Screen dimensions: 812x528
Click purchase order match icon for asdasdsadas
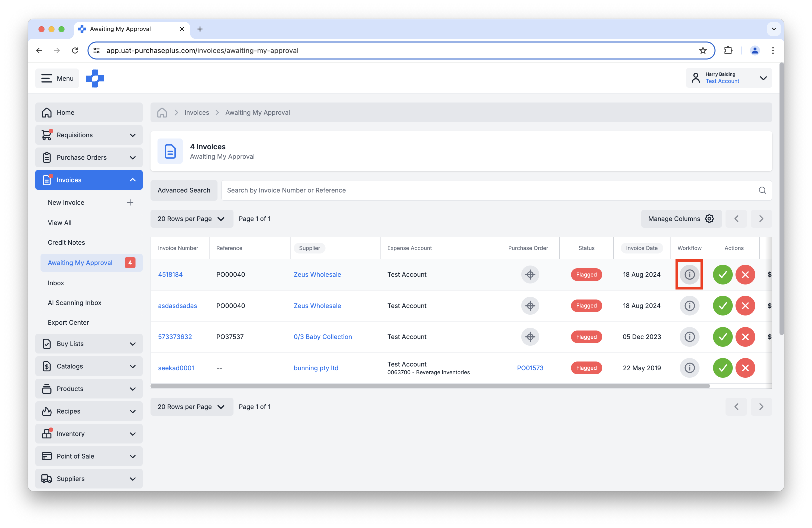(530, 305)
